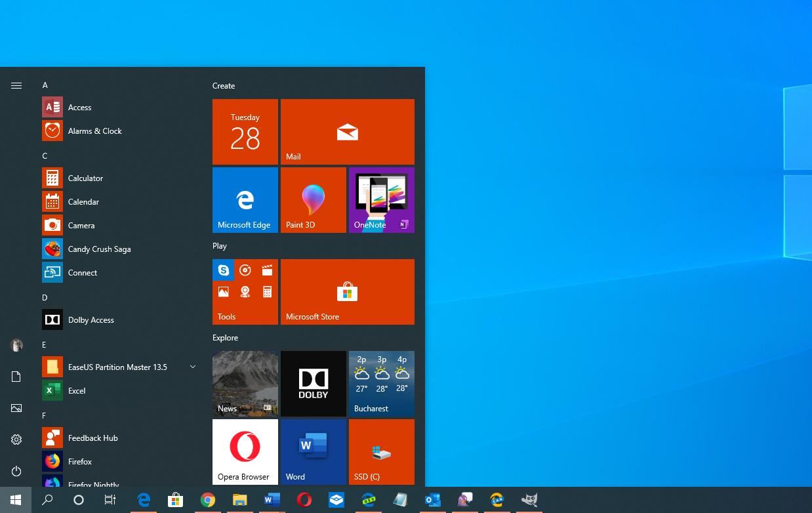
Task: Launch Opera from the taskbar
Action: 304,500
